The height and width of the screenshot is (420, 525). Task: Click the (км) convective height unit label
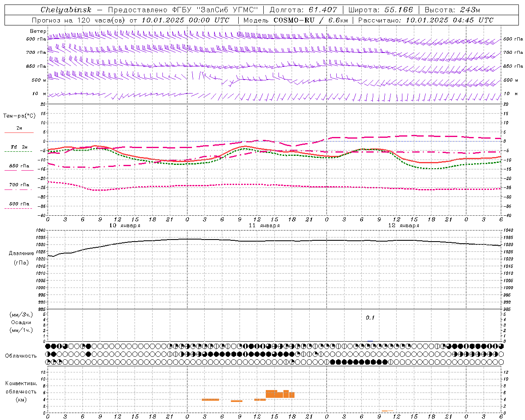pyautogui.click(x=21, y=399)
